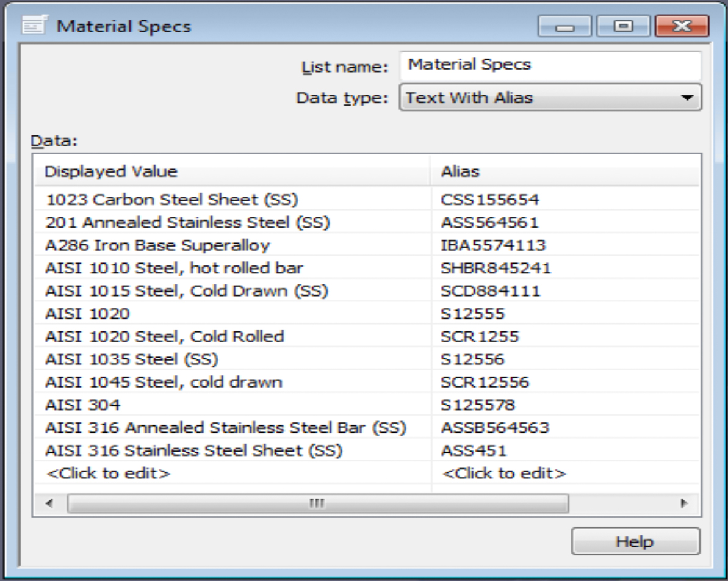Viewport: 728px width, 581px height.
Task: Select alias ASSB564563 cell
Action: pos(495,428)
